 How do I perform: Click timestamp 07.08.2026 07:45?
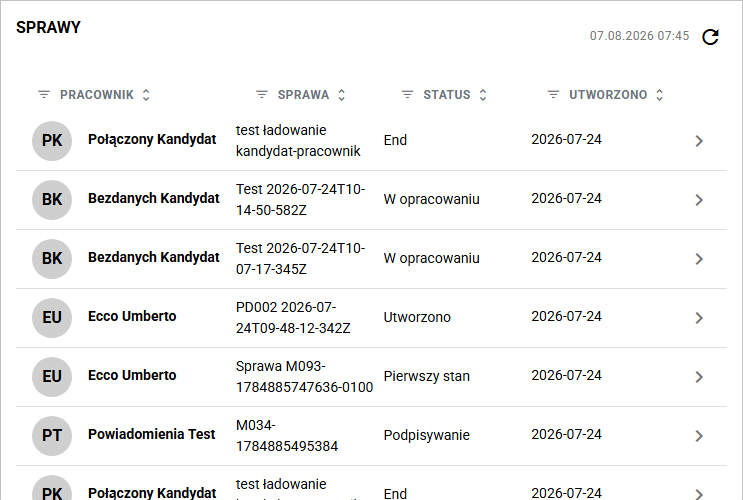point(639,36)
